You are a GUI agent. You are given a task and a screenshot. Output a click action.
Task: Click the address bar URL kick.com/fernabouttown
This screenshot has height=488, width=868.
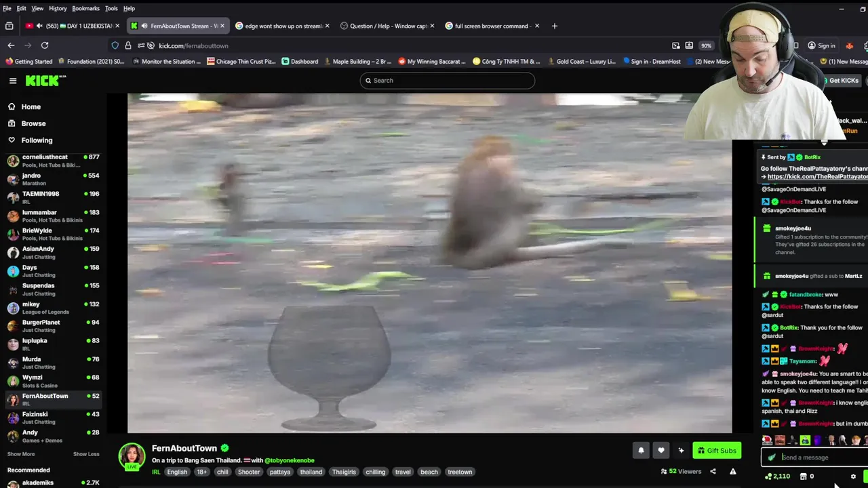pos(193,45)
